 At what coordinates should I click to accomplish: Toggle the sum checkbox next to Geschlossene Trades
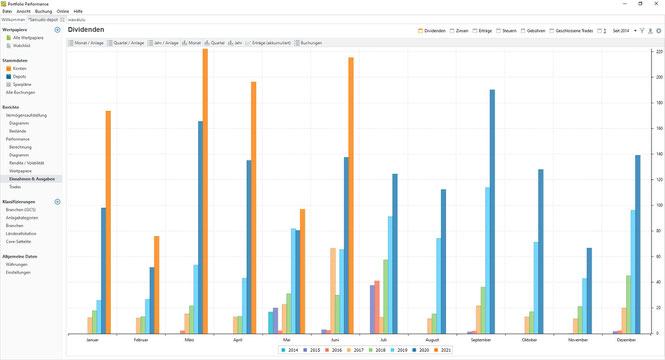(x=599, y=31)
